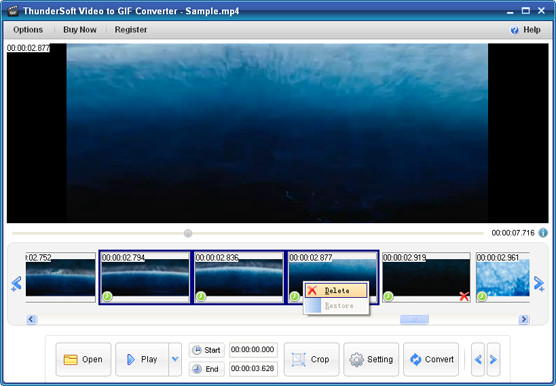556x386 pixels.
Task: Toggle green check on frame 00:00:02.836
Action: pos(201,296)
